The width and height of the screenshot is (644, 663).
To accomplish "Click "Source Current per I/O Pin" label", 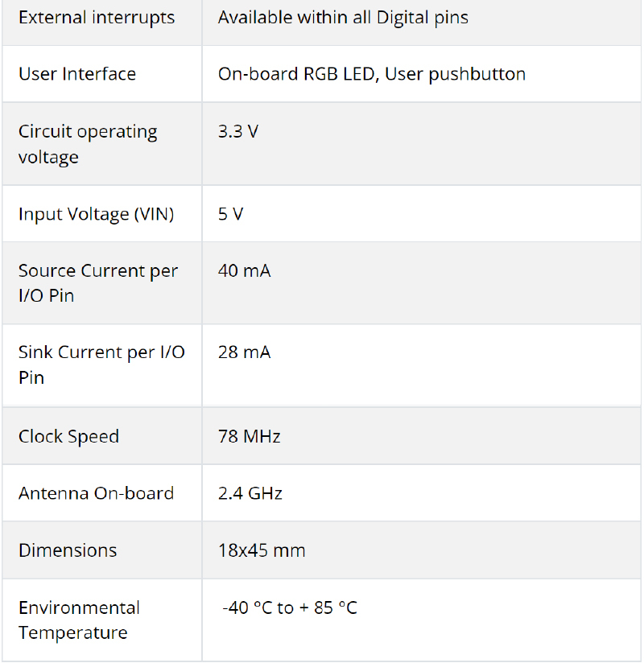I will pos(97,282).
